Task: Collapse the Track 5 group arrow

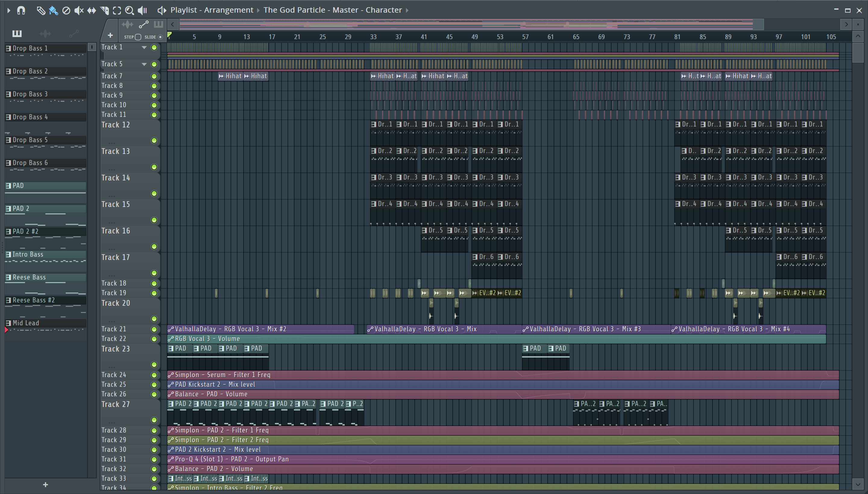Action: tap(144, 64)
